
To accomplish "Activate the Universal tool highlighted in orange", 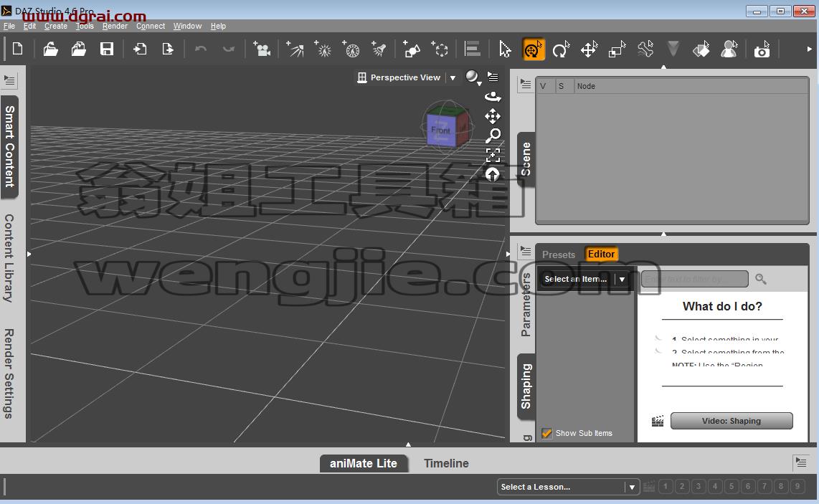I will coord(534,49).
